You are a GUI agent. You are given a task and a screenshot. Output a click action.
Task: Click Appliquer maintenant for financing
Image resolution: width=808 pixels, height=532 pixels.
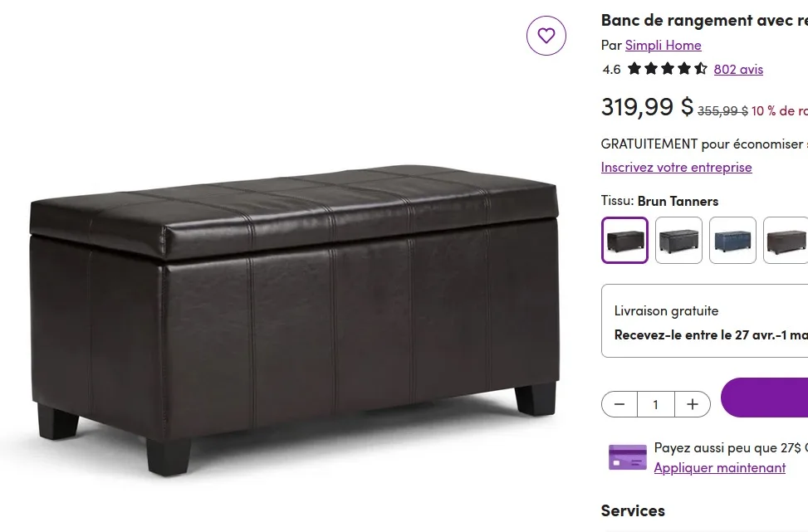pyautogui.click(x=719, y=467)
